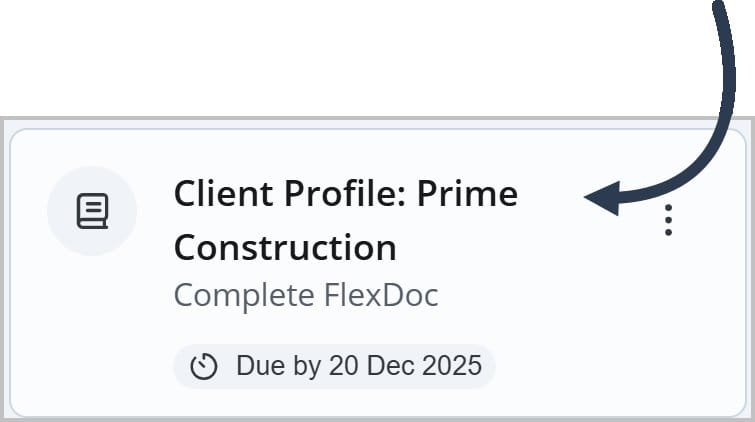Click the word 'FlexDoc' in the subtitle
The width and height of the screenshot is (755, 422).
pos(381,295)
